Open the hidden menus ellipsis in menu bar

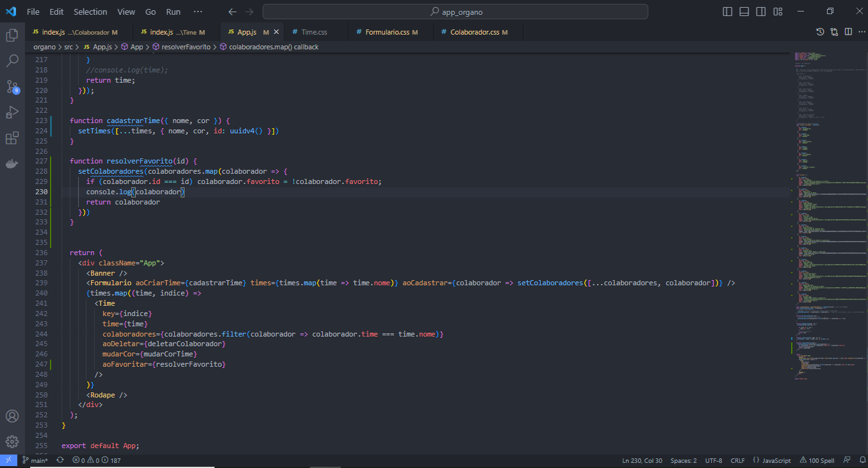pos(197,12)
